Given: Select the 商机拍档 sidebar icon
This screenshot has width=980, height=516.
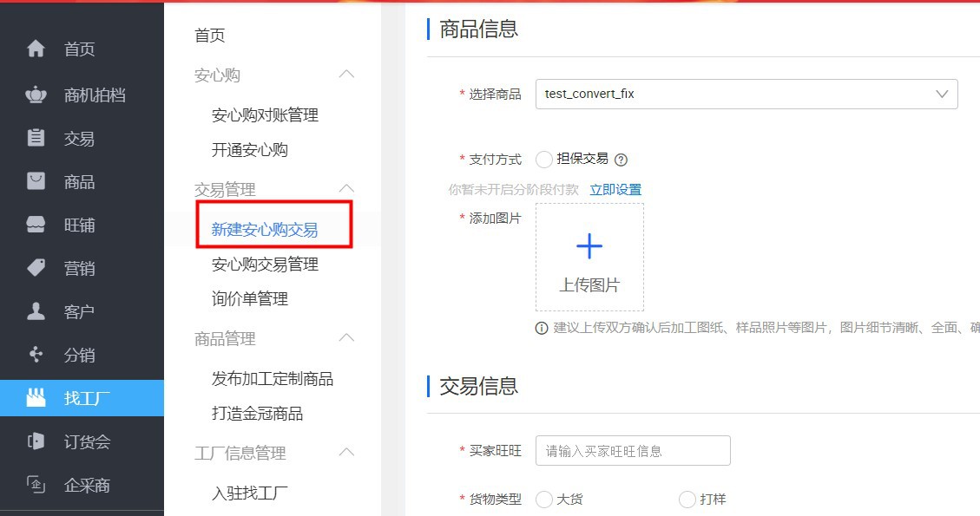Looking at the screenshot, I should pos(35,94).
